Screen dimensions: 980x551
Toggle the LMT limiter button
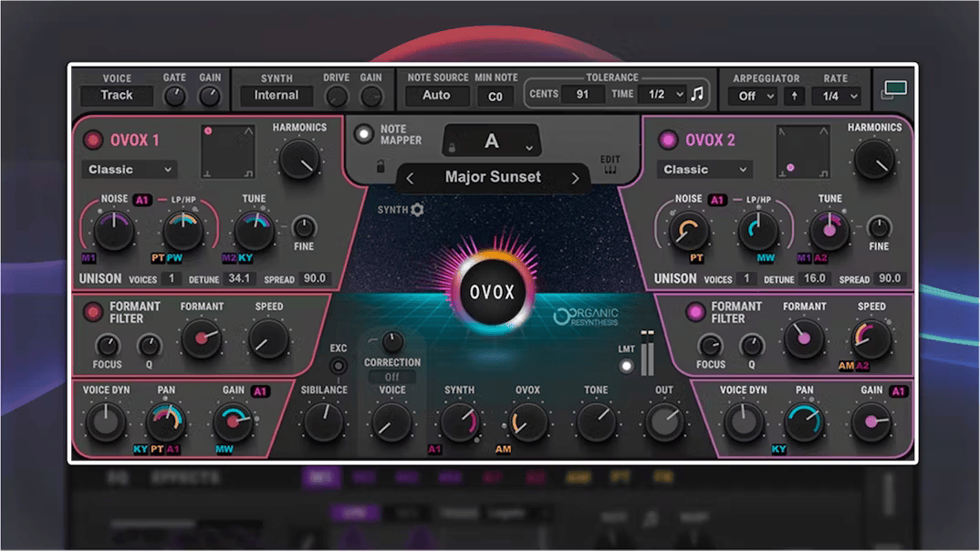tap(626, 367)
